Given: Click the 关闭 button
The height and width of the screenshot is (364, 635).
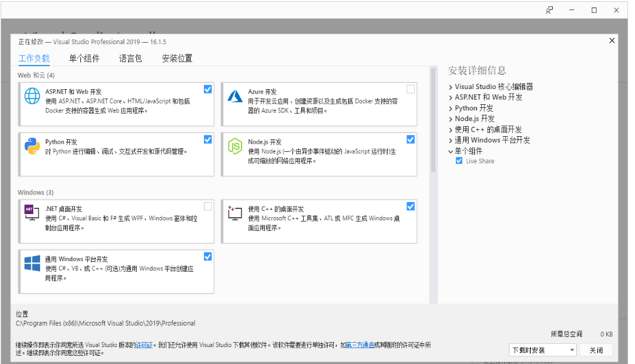Looking at the screenshot, I should (596, 350).
